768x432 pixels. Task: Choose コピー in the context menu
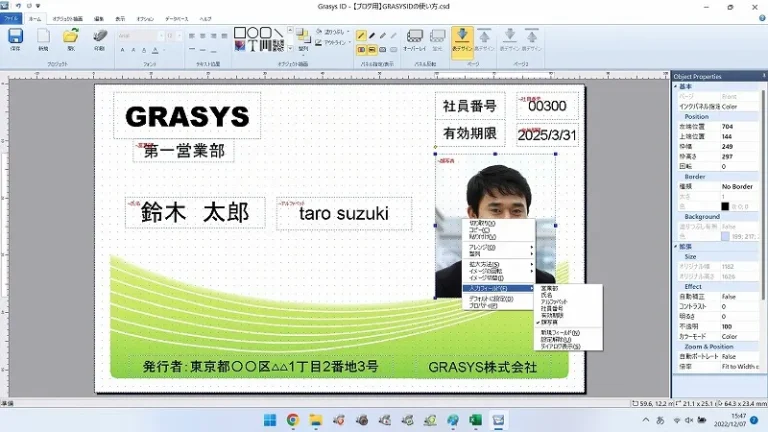pyautogui.click(x=498, y=230)
